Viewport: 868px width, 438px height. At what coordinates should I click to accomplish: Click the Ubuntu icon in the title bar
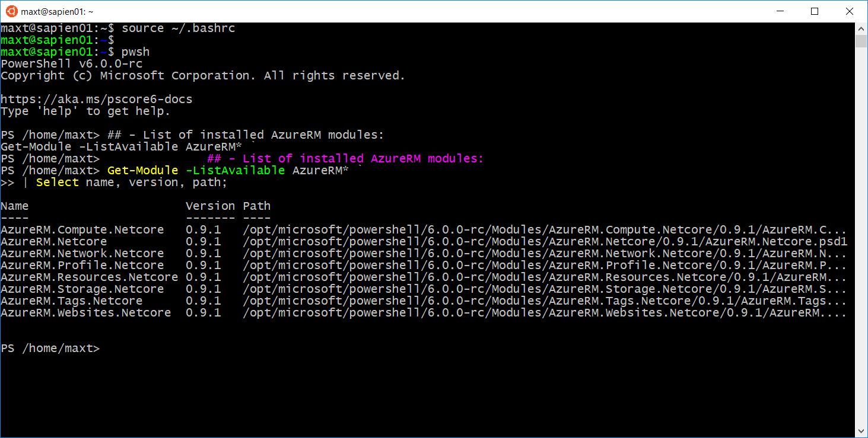[10, 11]
